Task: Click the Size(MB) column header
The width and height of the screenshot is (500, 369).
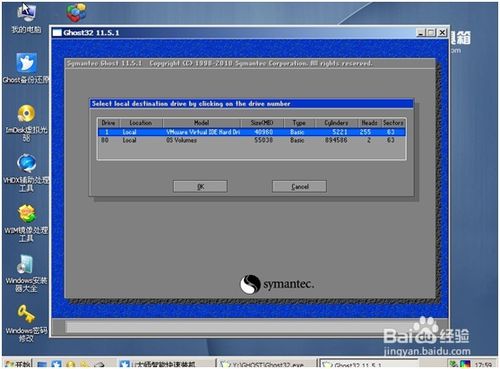Action: (262, 123)
